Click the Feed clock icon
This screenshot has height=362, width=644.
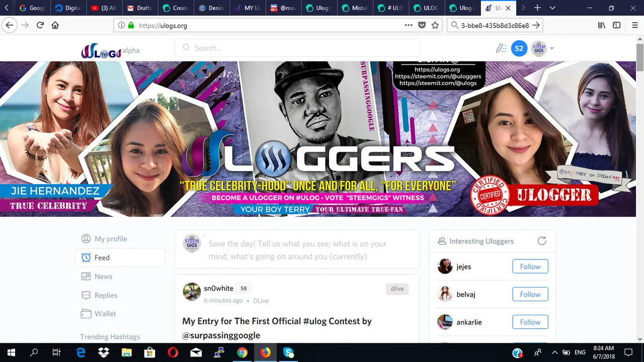[86, 257]
